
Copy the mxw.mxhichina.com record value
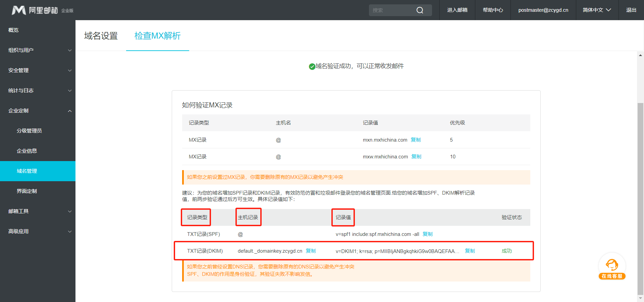click(416, 157)
